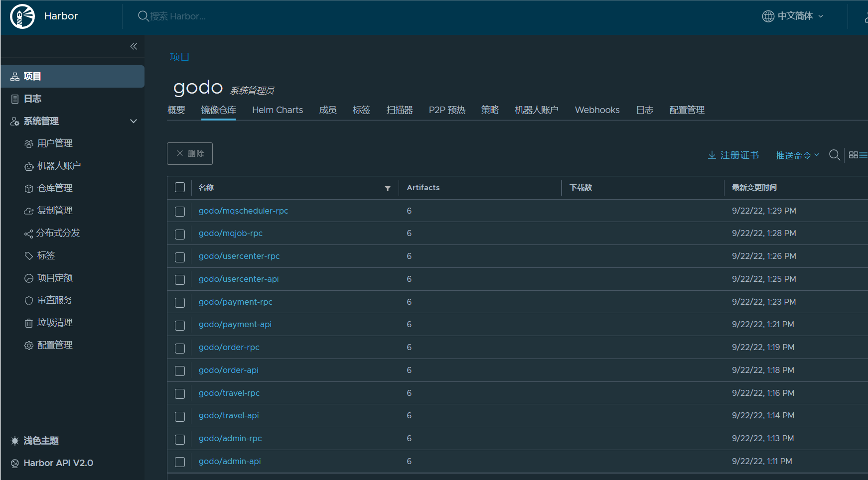Select checkbox next to godo/payment-api

coord(180,325)
